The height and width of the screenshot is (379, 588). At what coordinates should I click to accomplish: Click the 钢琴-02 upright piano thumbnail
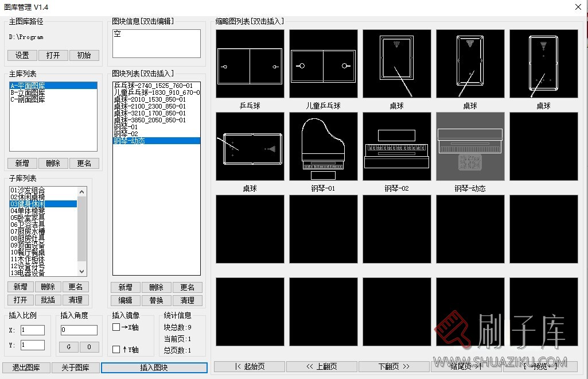(x=396, y=145)
